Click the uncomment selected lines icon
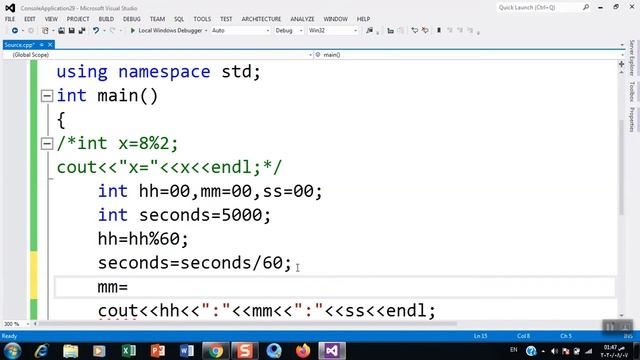This screenshot has height=360, width=640. pos(425,31)
